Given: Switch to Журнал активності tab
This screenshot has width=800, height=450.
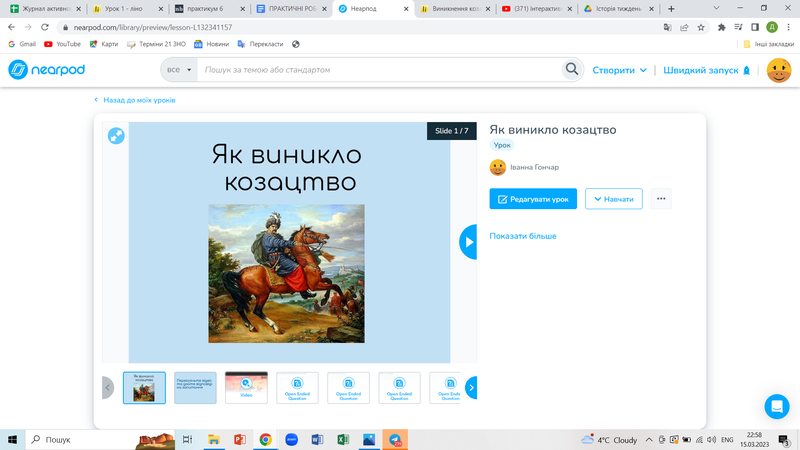Looking at the screenshot, I should (x=44, y=9).
